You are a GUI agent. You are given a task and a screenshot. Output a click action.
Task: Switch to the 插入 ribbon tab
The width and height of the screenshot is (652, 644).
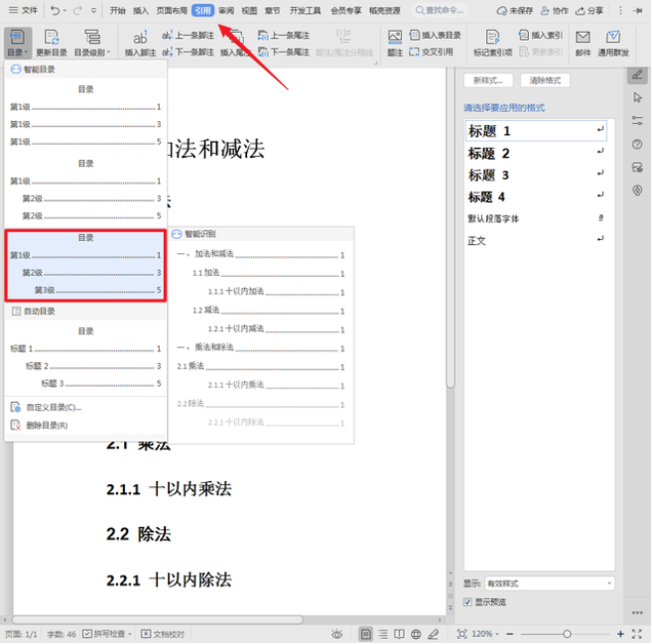tap(141, 10)
